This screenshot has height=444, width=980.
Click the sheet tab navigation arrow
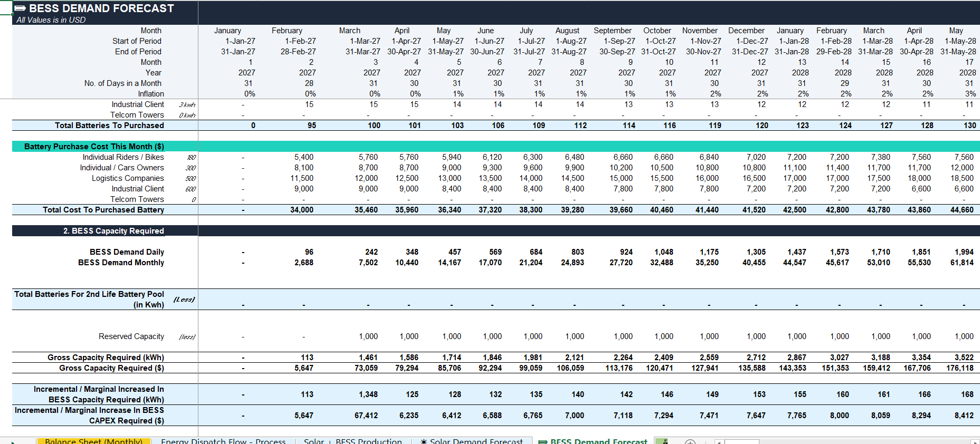(13, 442)
